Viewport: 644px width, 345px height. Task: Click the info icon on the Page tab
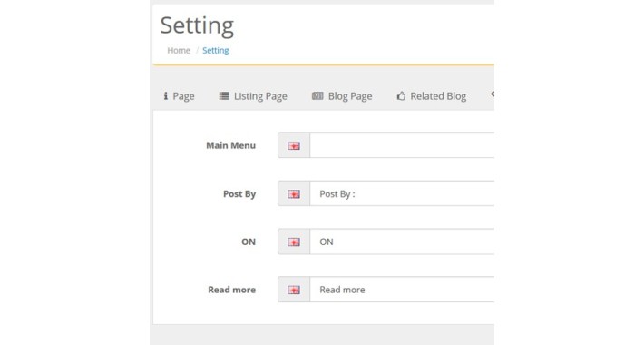point(165,96)
